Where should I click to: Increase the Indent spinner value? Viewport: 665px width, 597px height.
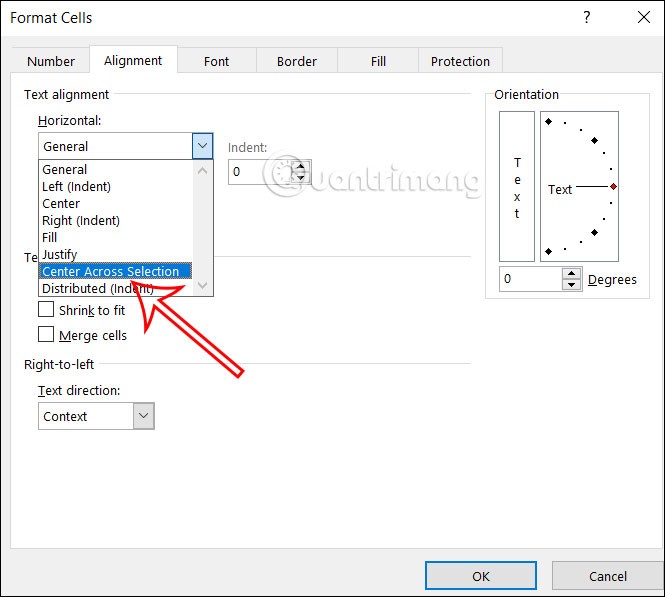[298, 166]
